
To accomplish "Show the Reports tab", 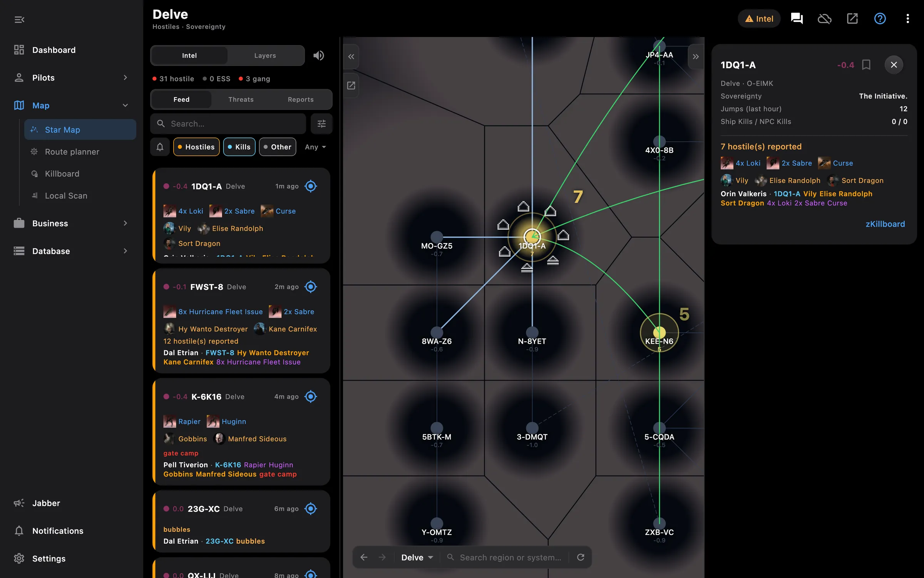I will (301, 99).
